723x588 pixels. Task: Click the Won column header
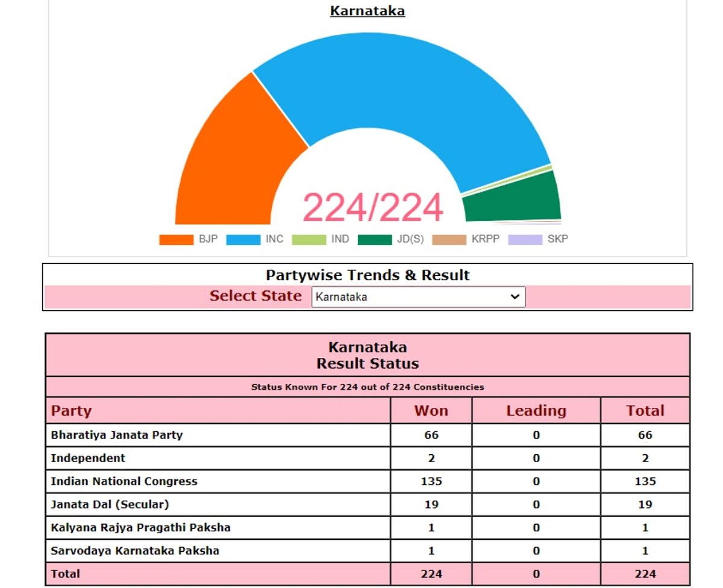click(x=431, y=410)
